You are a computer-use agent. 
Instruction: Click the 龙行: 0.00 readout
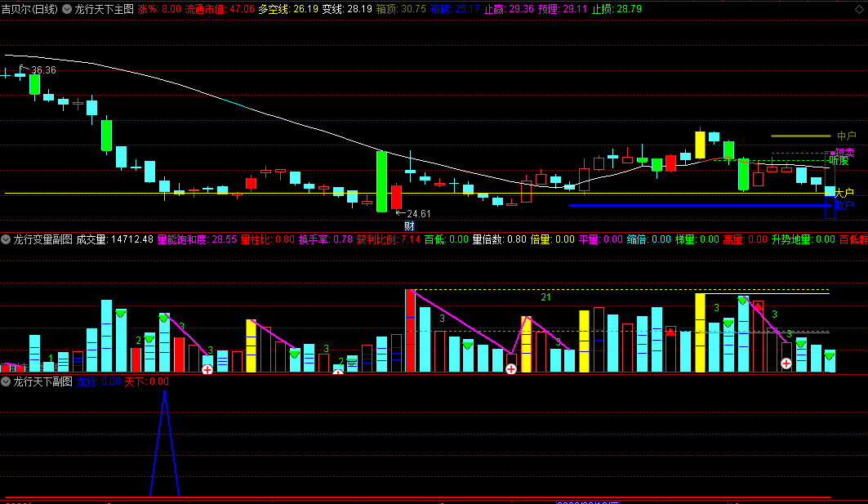coord(99,381)
